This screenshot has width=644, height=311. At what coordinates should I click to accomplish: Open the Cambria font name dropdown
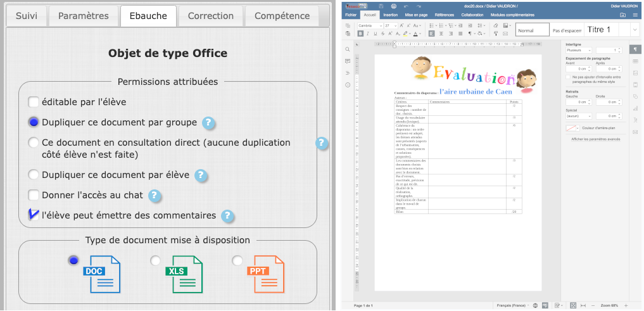click(381, 25)
